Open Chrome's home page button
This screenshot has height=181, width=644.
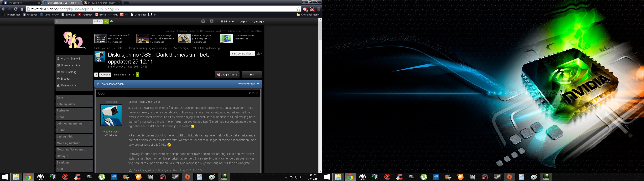(x=22, y=9)
